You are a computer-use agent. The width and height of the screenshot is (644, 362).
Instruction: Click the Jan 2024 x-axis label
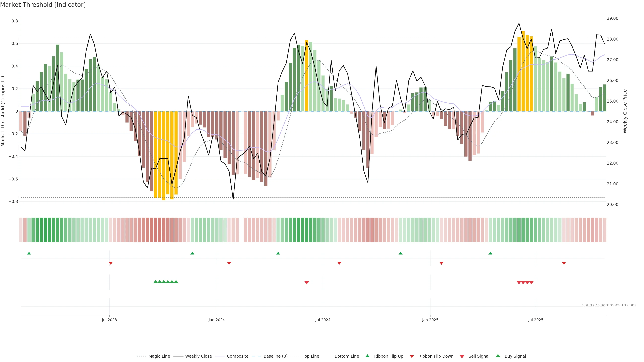217,320
